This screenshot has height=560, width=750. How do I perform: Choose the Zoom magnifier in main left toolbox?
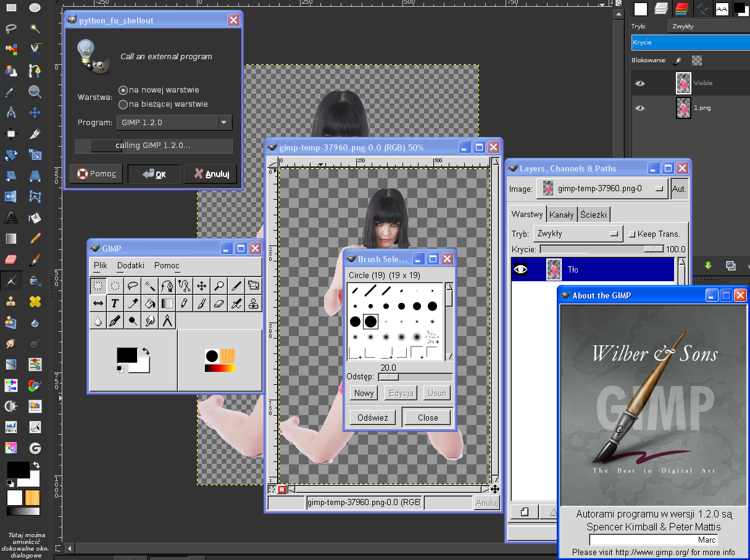35,92
